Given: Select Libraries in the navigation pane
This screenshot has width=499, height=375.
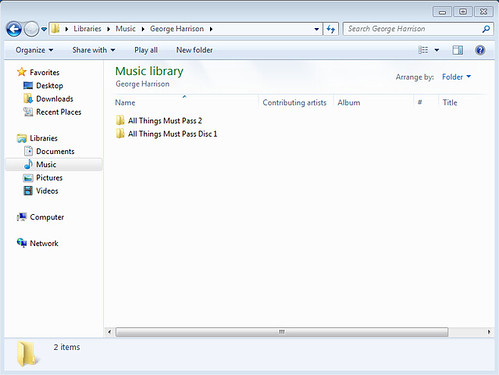Looking at the screenshot, I should pos(44,138).
